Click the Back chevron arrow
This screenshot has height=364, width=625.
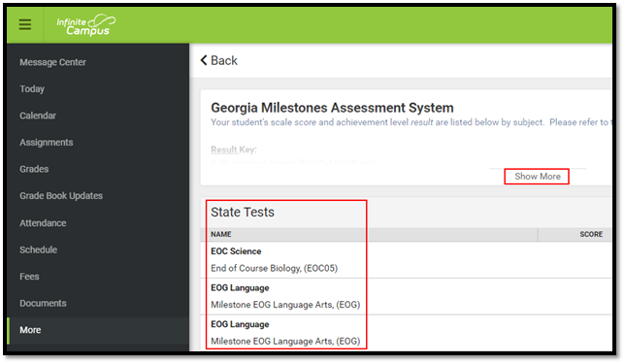point(204,60)
